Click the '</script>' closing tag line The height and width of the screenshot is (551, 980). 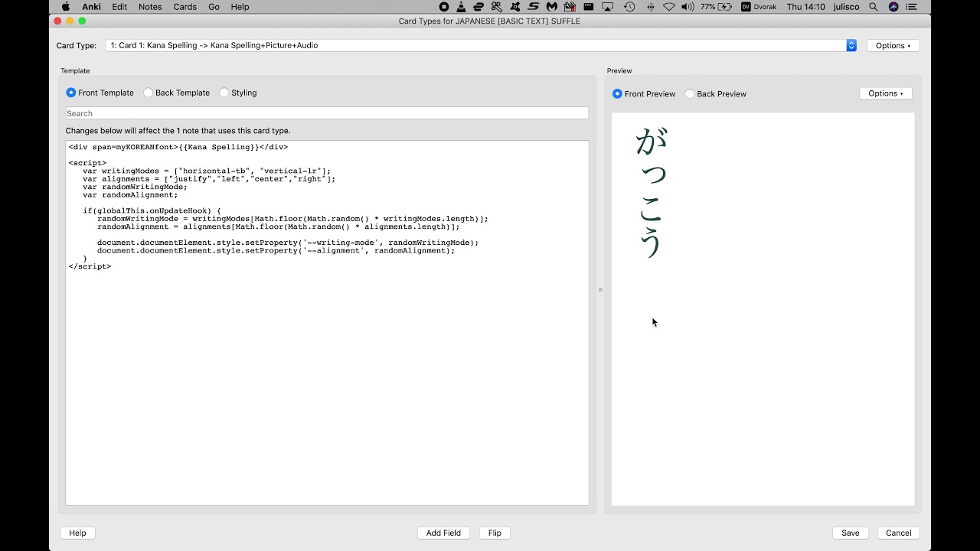click(90, 266)
